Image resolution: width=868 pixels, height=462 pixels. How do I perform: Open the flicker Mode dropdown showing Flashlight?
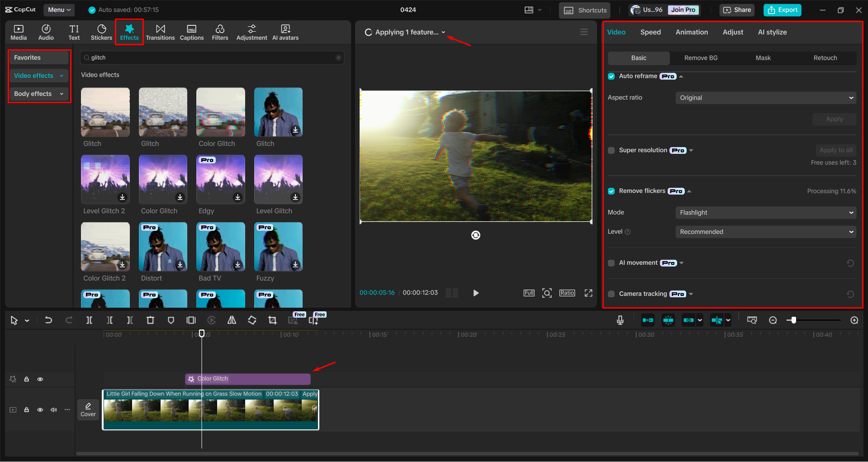tap(765, 213)
